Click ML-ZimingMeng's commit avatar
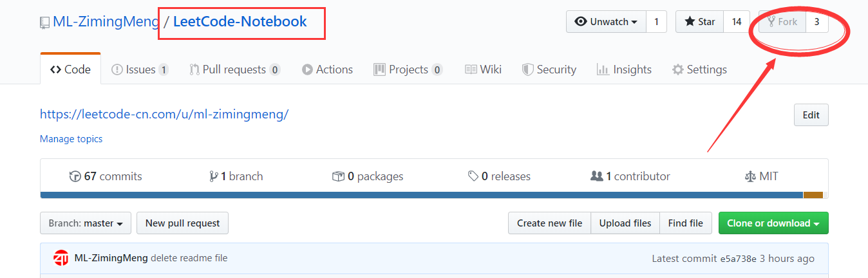 click(61, 258)
